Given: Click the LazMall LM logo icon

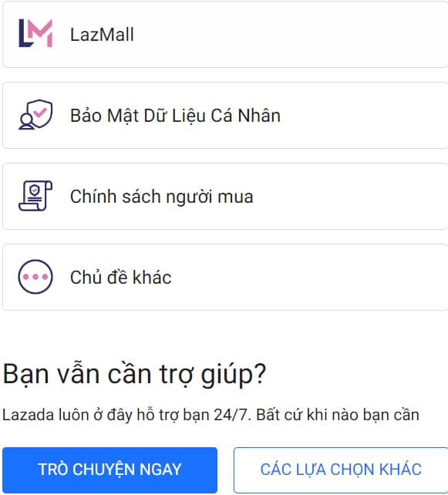Looking at the screenshot, I should (35, 33).
